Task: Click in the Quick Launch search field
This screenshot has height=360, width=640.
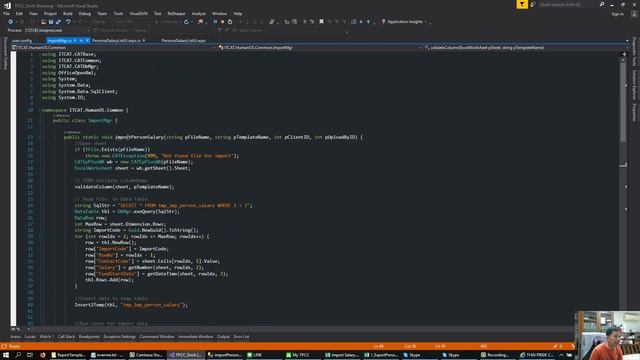Action: click(567, 4)
